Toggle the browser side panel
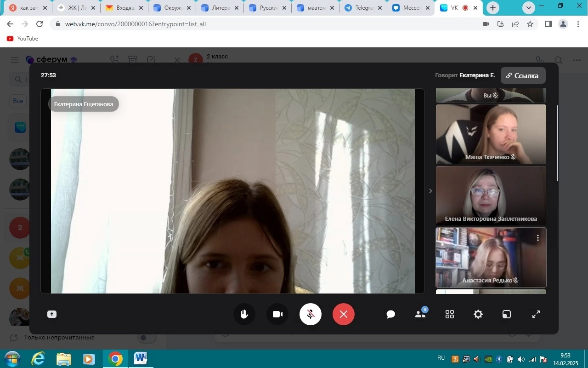Image resolution: width=588 pixels, height=368 pixels. coord(548,24)
